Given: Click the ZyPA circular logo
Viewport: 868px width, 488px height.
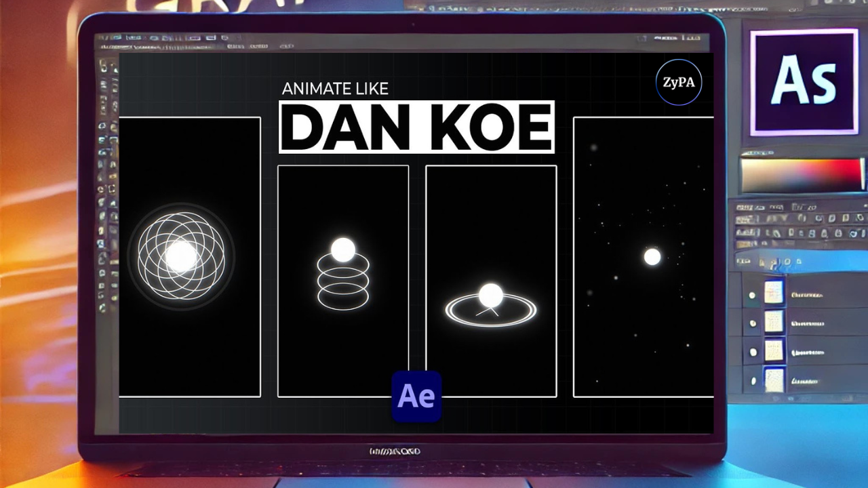Looking at the screenshot, I should (x=679, y=83).
